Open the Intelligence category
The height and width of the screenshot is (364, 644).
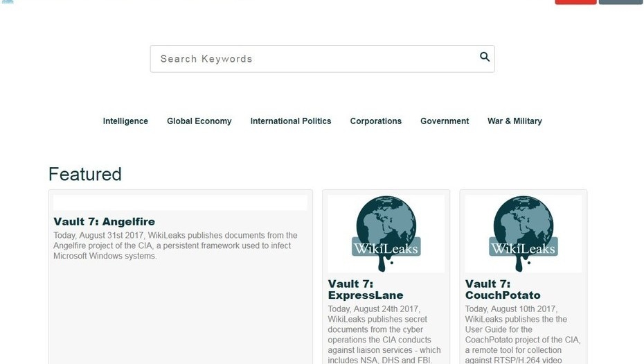125,121
